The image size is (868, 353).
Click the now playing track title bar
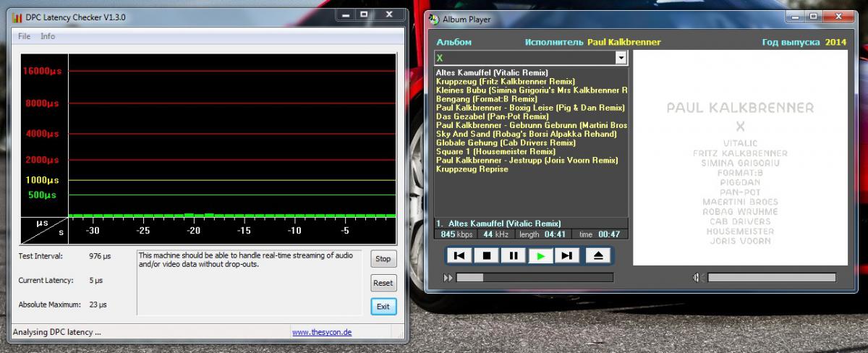[531, 224]
